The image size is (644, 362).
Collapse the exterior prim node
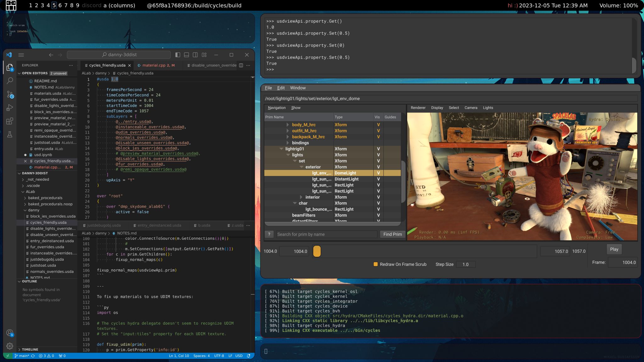coord(301,167)
